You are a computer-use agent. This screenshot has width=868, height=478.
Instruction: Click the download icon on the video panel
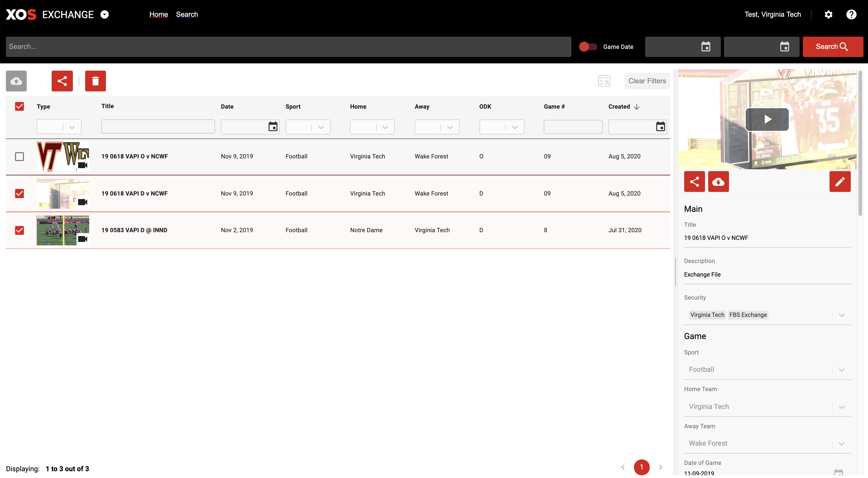tap(718, 181)
